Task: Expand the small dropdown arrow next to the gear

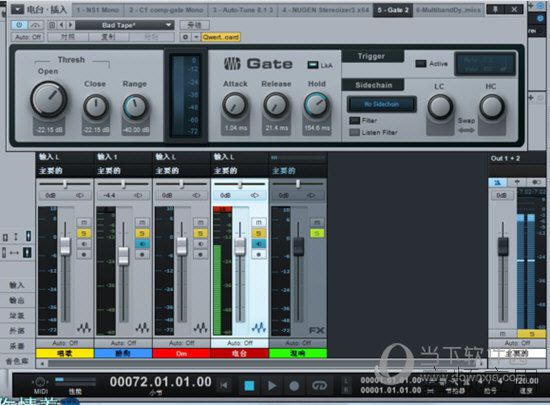Action: [x=196, y=37]
